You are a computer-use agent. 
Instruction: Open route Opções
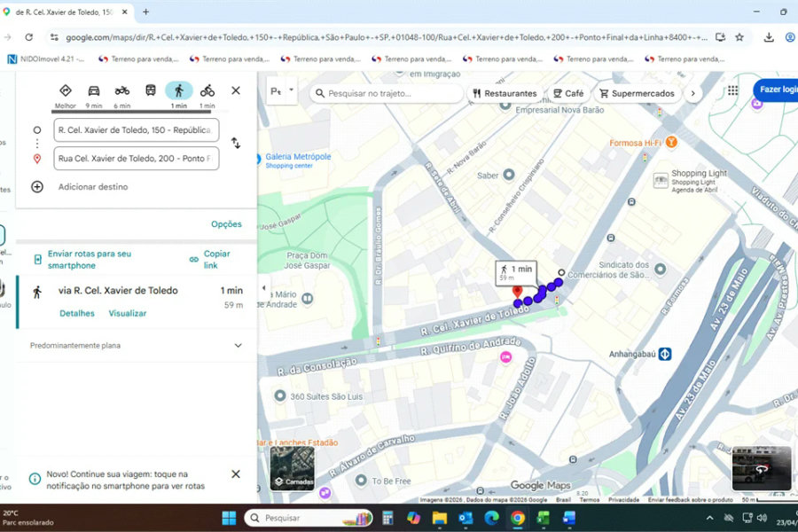click(226, 224)
